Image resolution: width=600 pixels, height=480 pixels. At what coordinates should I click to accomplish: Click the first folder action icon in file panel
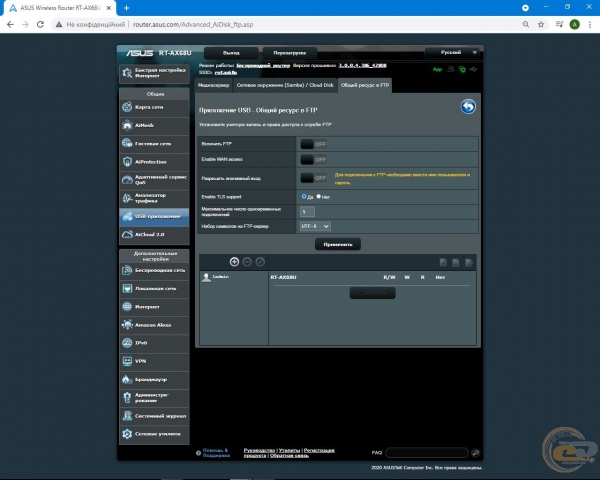point(443,263)
